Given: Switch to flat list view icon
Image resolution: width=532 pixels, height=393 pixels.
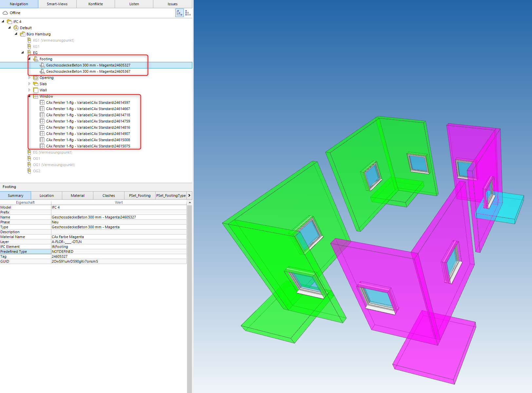Looking at the screenshot, I should click(188, 13).
